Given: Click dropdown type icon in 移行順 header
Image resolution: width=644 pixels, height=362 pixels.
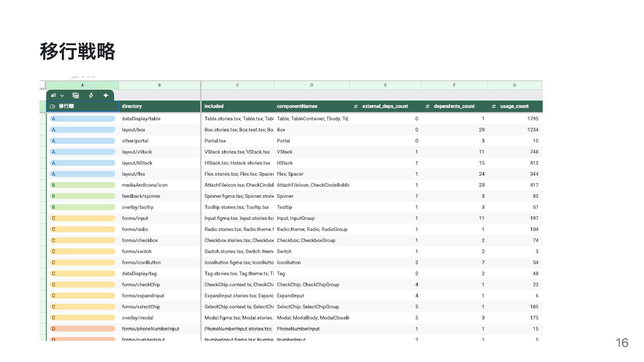Looking at the screenshot, I should point(52,106).
